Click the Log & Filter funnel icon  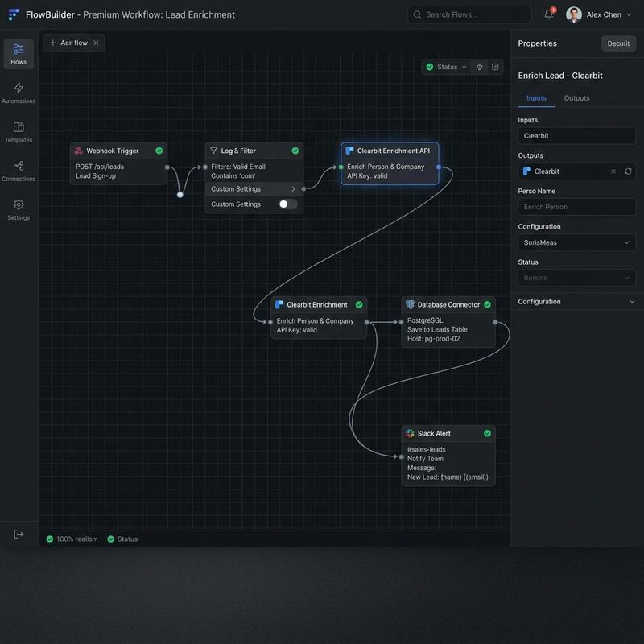click(x=213, y=151)
